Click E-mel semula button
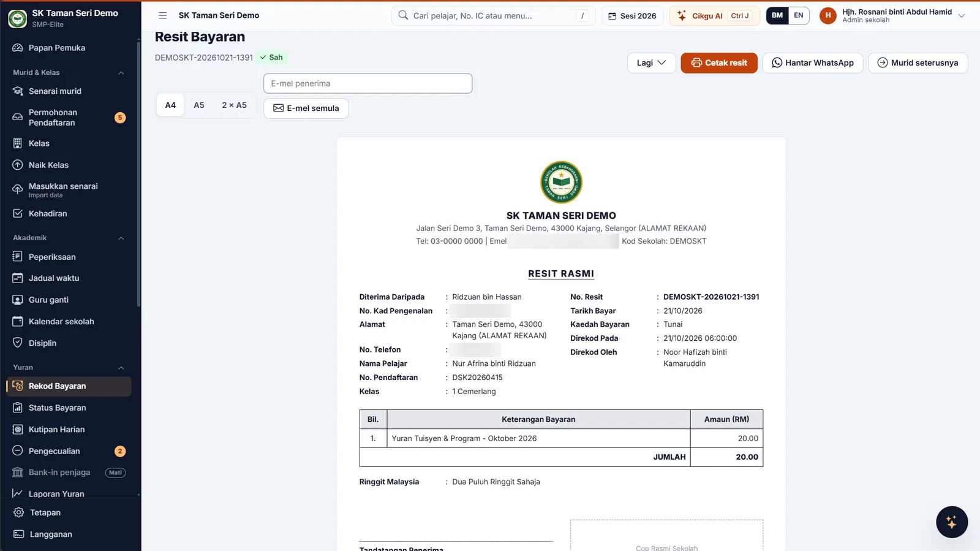This screenshot has width=980, height=551. [x=306, y=108]
